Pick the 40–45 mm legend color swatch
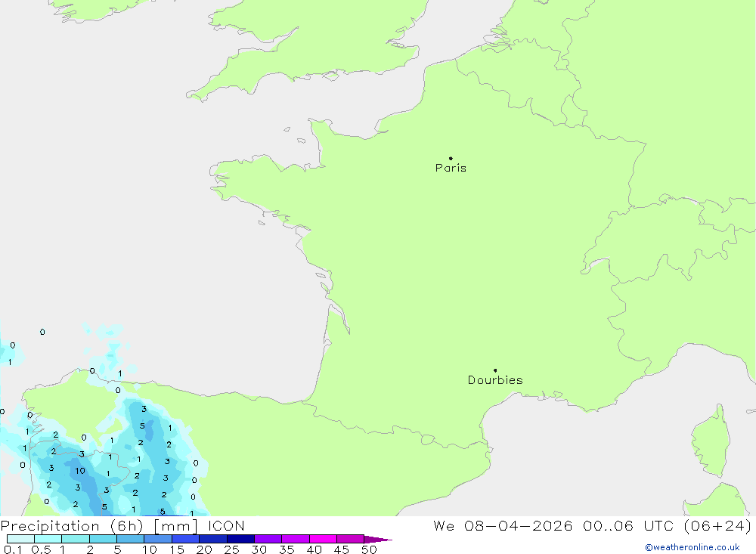The height and width of the screenshot is (554, 756). 323,539
